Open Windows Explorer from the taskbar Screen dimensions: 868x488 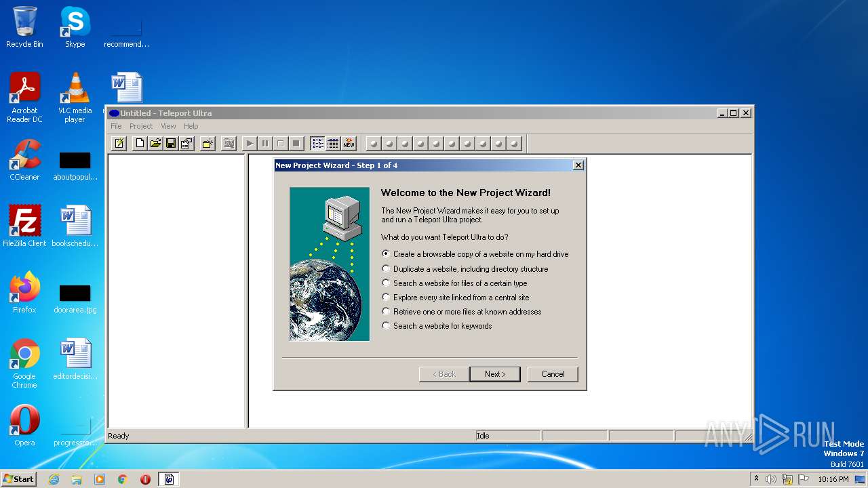(x=77, y=479)
